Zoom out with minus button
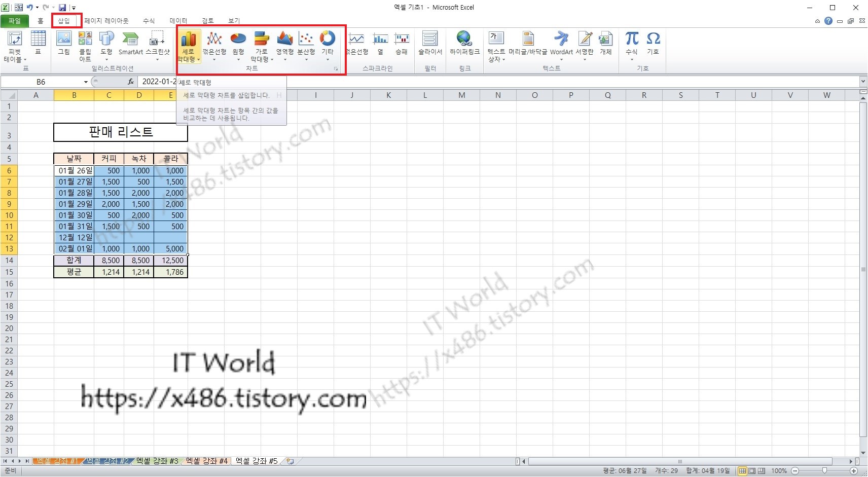Screen dimensions: 868x477 pyautogui.click(x=795, y=471)
